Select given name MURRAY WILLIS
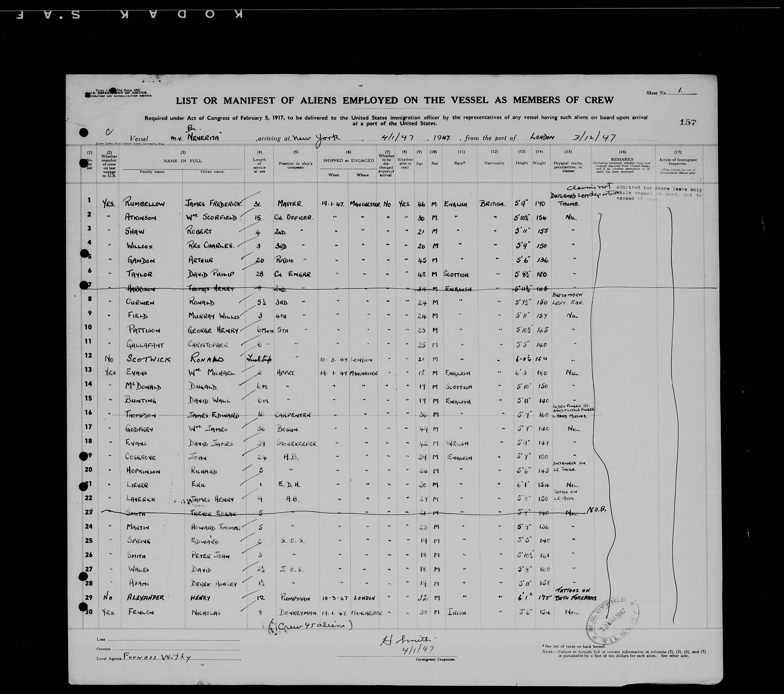Image resolution: width=784 pixels, height=694 pixels. pyautogui.click(x=214, y=316)
